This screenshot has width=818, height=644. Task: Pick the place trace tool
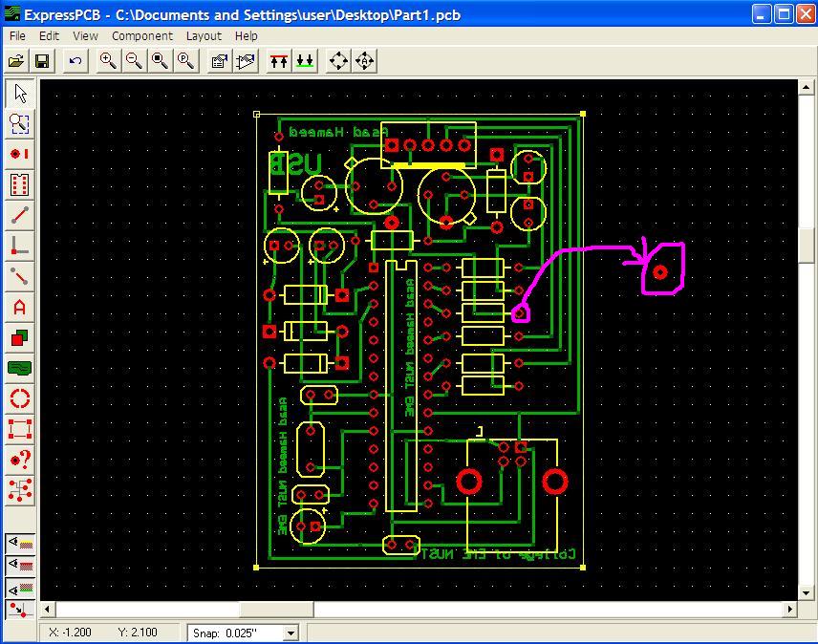click(x=20, y=215)
